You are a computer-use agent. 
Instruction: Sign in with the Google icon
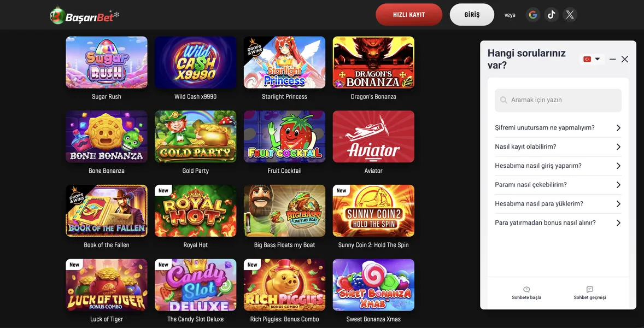coord(532,15)
